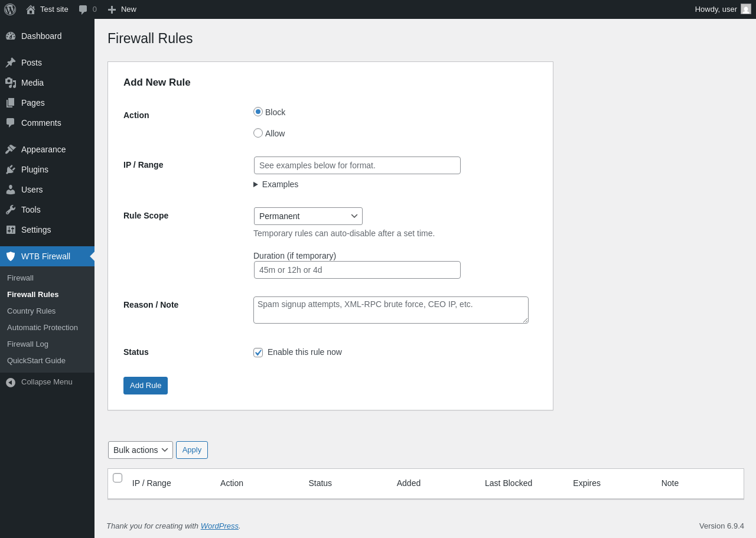Screen dimensions: 756x538
Task: Click the Dashboard gauge icon
Action: [x=11, y=36]
